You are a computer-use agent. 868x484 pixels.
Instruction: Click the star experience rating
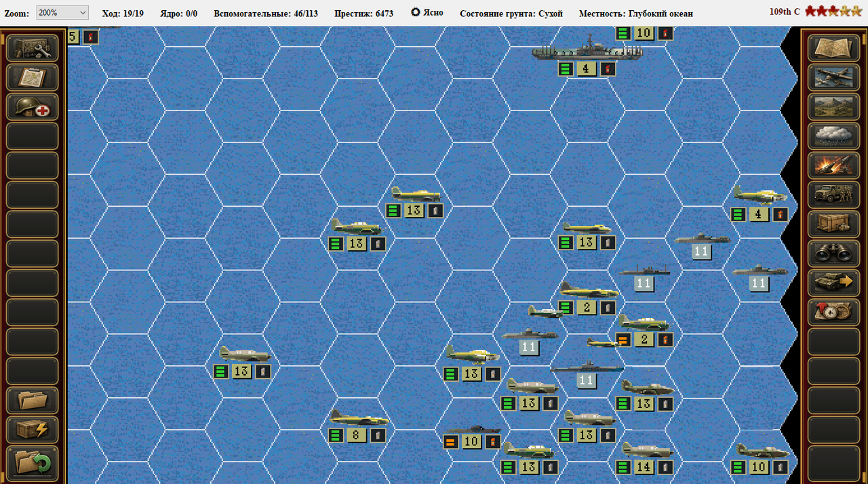(x=833, y=11)
